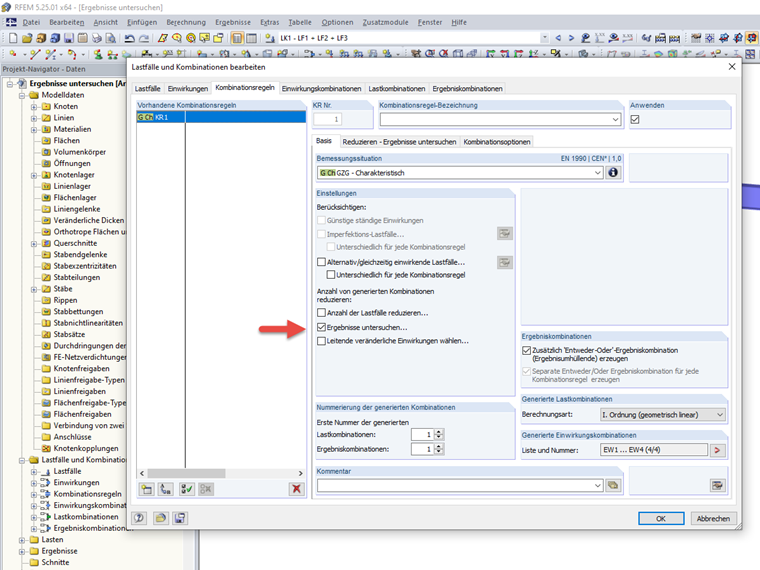Create a new model with the blank page icon
Screen dimensions: 760x570
click(13, 38)
